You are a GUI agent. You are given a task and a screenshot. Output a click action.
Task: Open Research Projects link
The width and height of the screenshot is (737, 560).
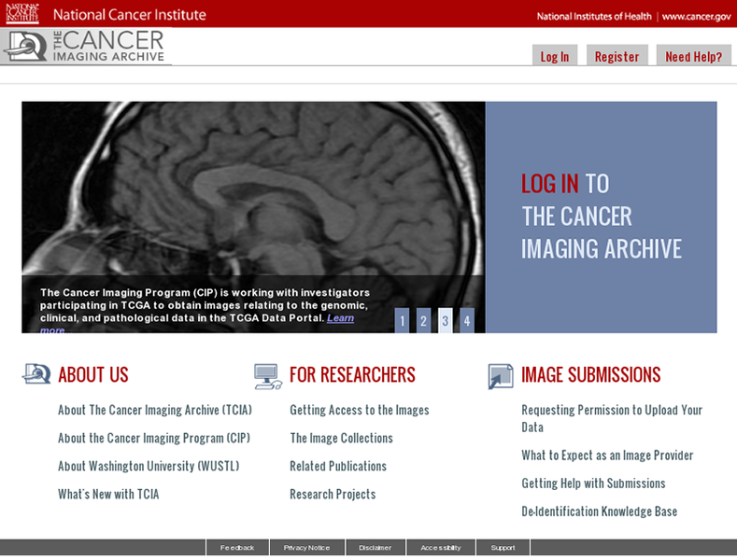click(333, 495)
